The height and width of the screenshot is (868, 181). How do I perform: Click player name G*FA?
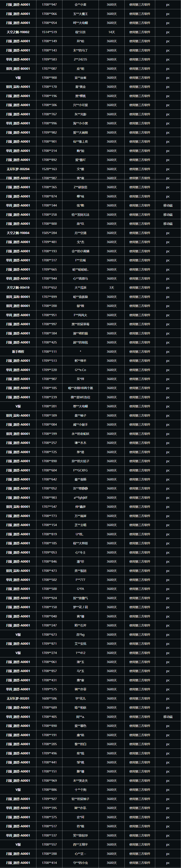tap(81, 589)
